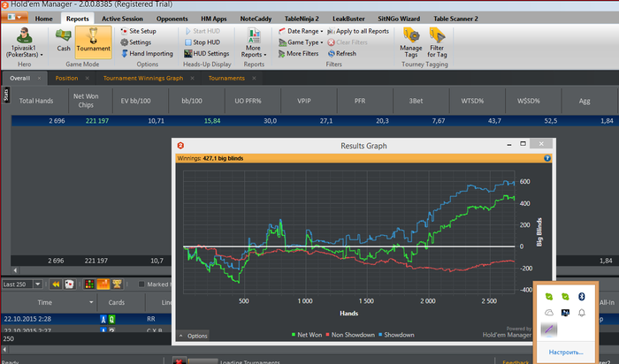Open Hand Importing options

146,53
